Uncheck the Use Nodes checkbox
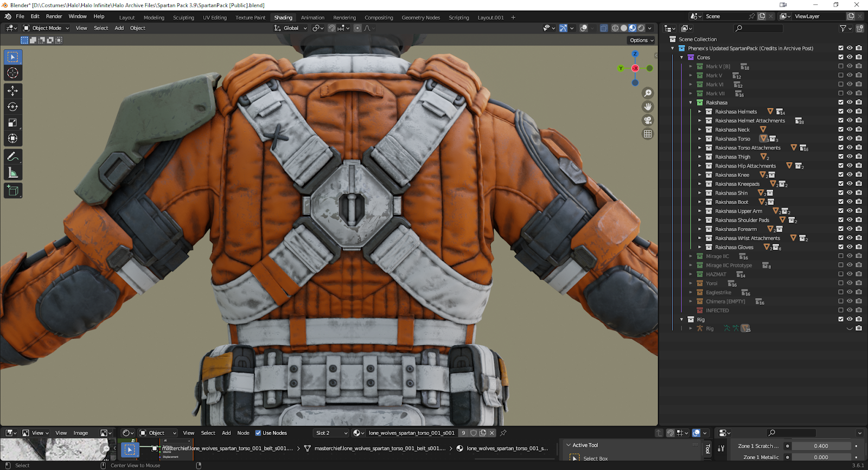 258,433
